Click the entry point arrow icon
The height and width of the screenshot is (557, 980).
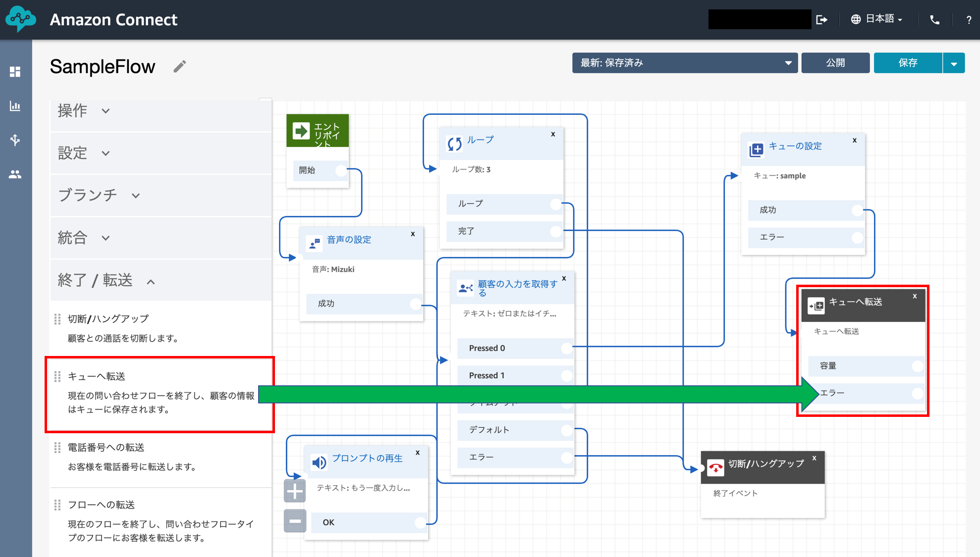click(x=301, y=131)
